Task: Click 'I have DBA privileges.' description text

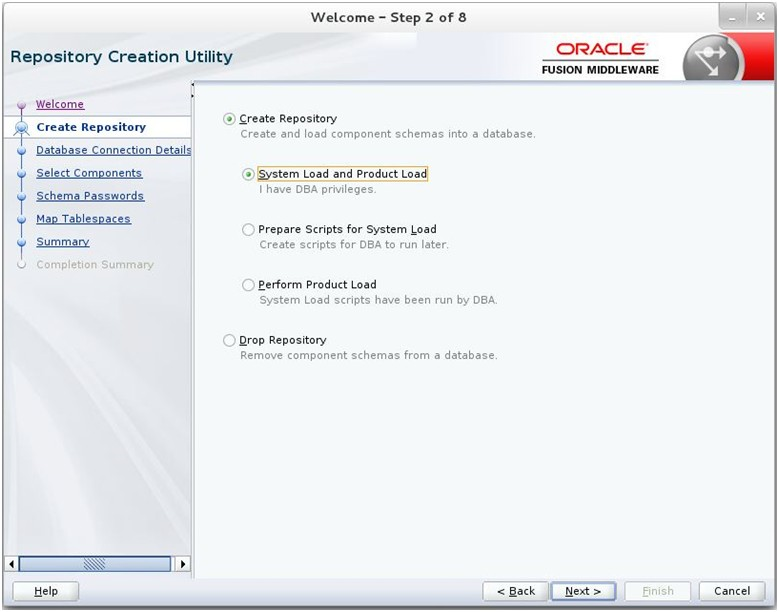Action: (317, 189)
